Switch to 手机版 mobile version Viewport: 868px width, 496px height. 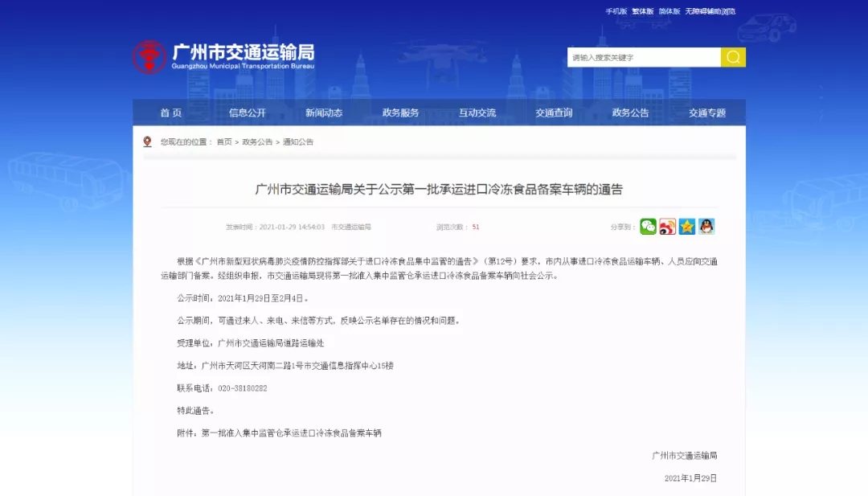pos(616,11)
